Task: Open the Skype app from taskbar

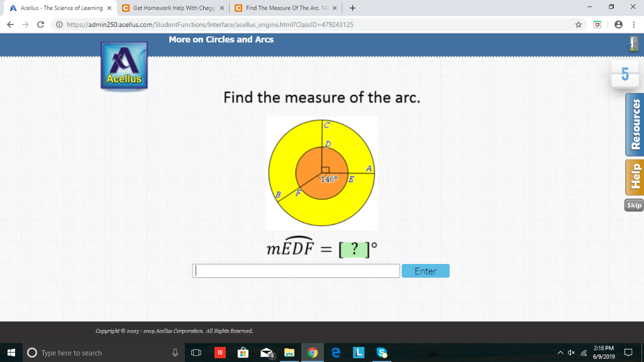Action: [382, 353]
